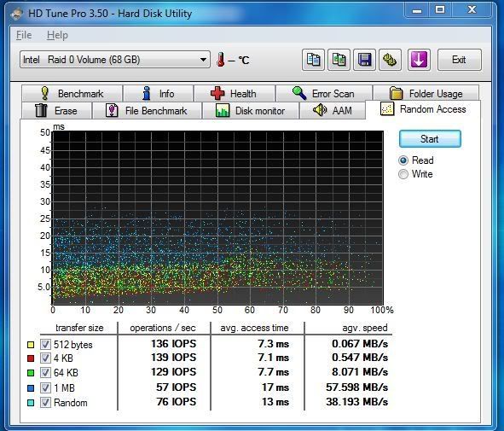Image resolution: width=504 pixels, height=431 pixels.
Task: Click the red 4 KB color swatch
Action: point(31,358)
